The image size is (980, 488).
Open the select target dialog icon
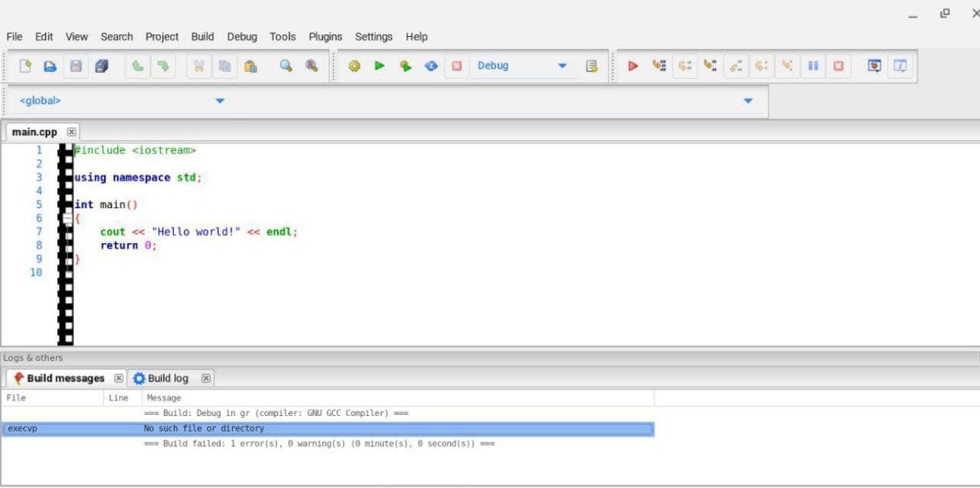point(591,66)
